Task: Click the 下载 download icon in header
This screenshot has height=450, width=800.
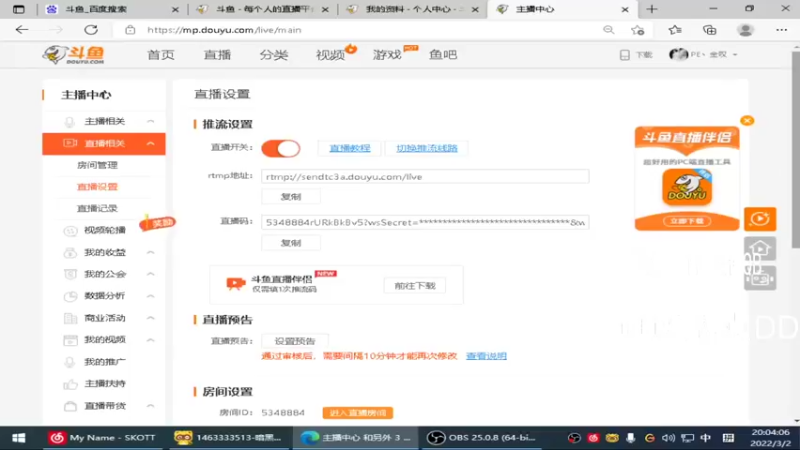Action: tap(624, 55)
